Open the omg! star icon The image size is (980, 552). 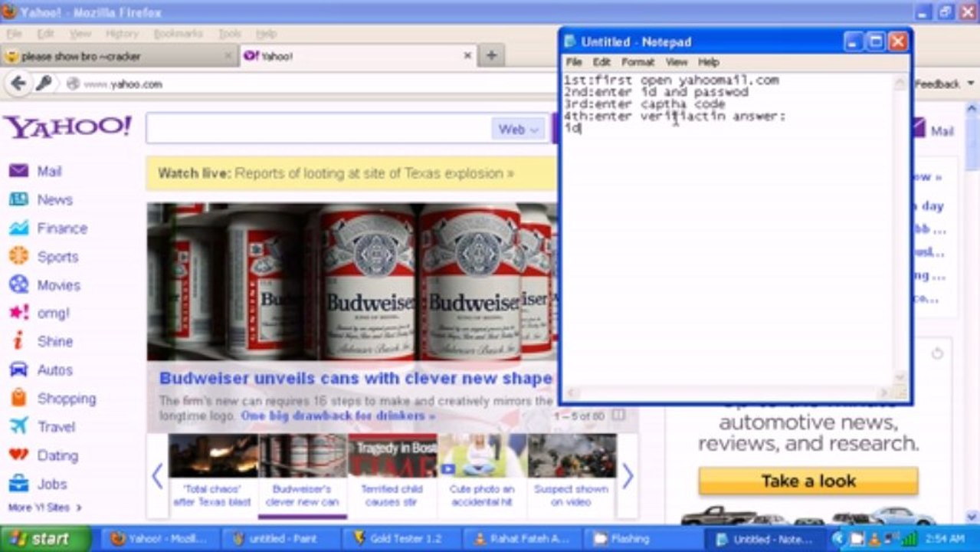[x=18, y=313]
